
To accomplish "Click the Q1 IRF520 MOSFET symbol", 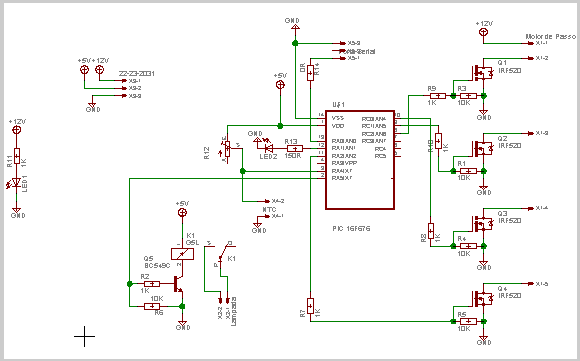I will [482, 72].
